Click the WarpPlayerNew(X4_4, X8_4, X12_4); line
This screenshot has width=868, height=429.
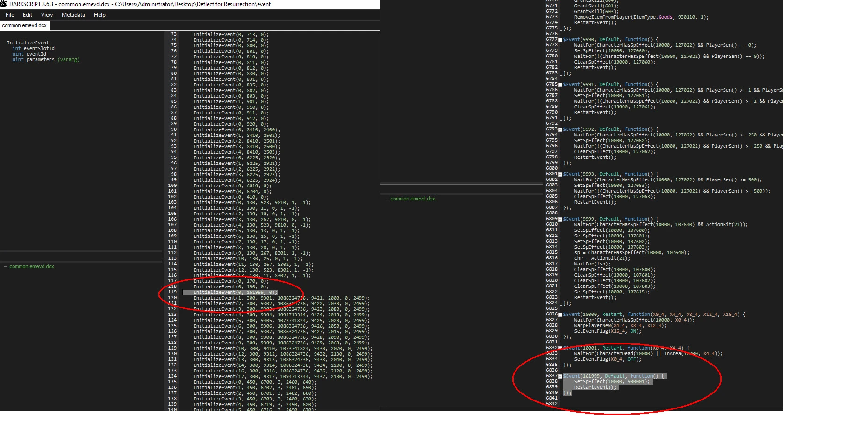tap(620, 326)
